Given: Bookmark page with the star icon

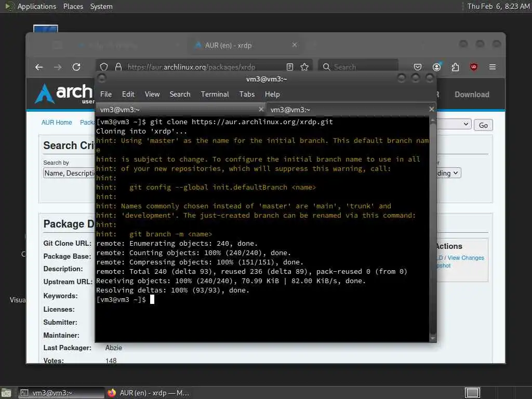Looking at the screenshot, I should click(x=304, y=67).
